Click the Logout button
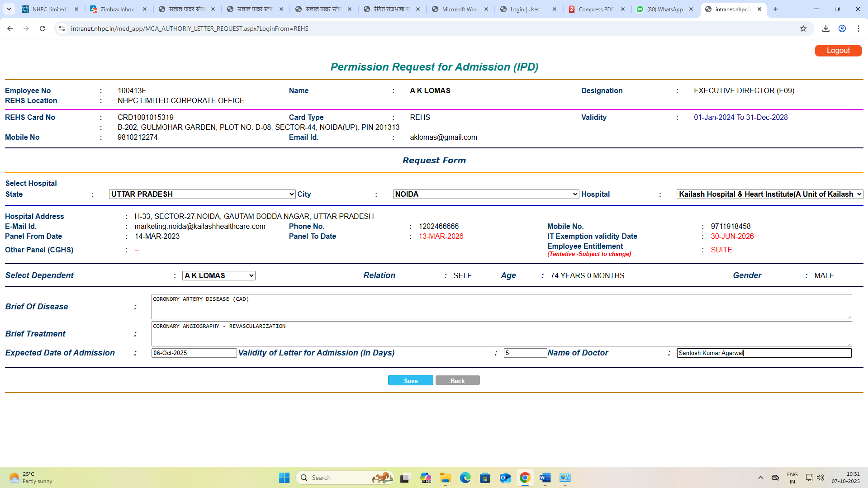 pos(838,51)
